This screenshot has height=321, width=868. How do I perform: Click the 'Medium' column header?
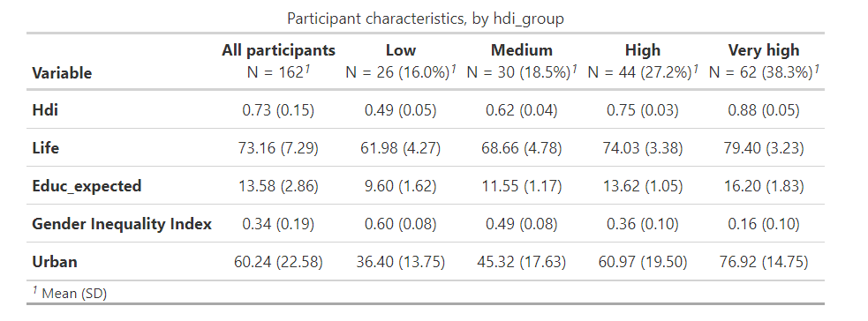click(522, 50)
